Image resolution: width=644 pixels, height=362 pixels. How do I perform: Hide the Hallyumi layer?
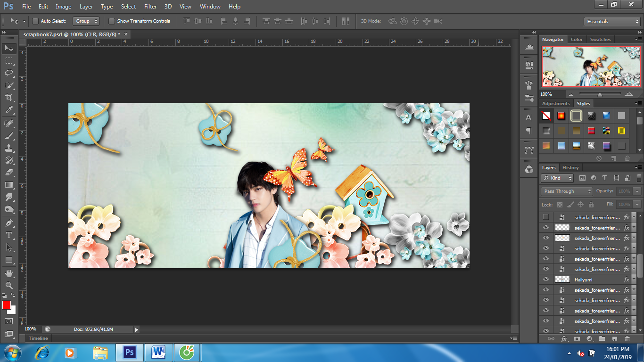point(546,280)
